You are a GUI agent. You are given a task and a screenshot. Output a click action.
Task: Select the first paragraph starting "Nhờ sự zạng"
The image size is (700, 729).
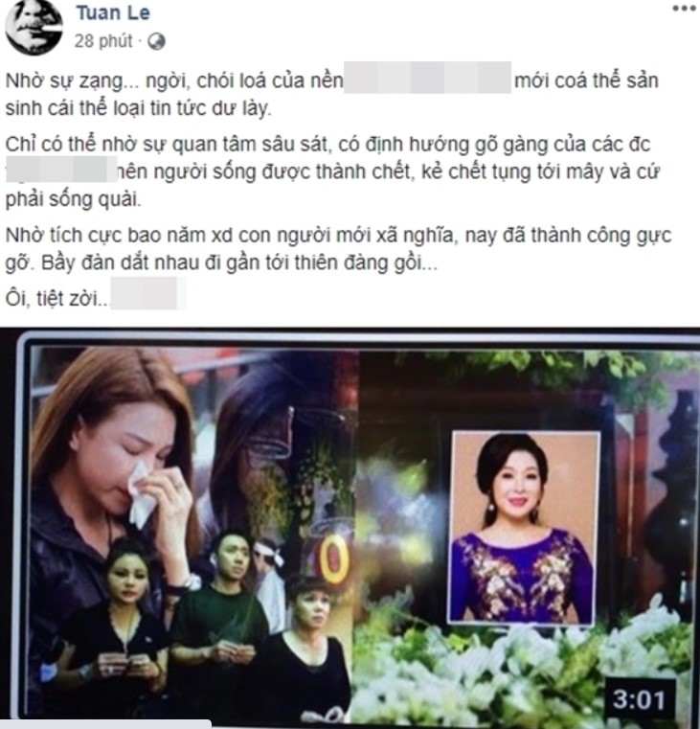pos(331,95)
